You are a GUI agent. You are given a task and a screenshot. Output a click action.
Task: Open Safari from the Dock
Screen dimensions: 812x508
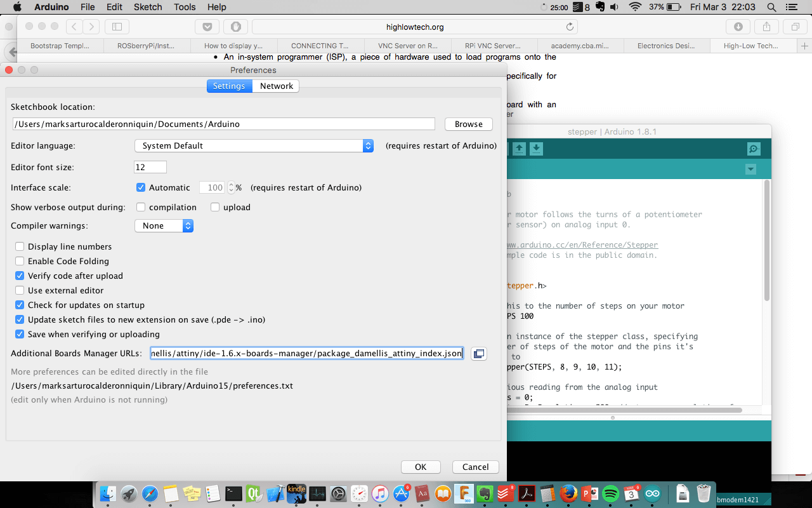pos(150,493)
